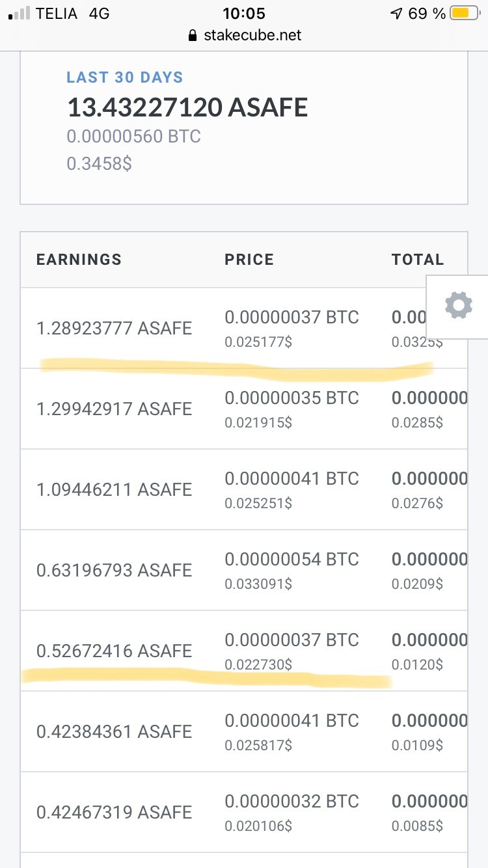Image resolution: width=488 pixels, height=868 pixels.
Task: Tap the battery icon in status bar
Action: [465, 14]
